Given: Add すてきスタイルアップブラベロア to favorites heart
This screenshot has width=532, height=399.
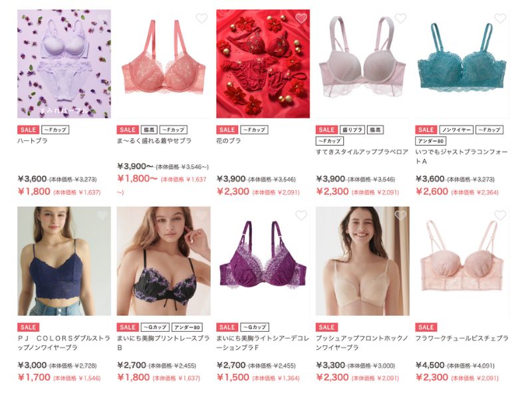Looking at the screenshot, I should (400, 19).
